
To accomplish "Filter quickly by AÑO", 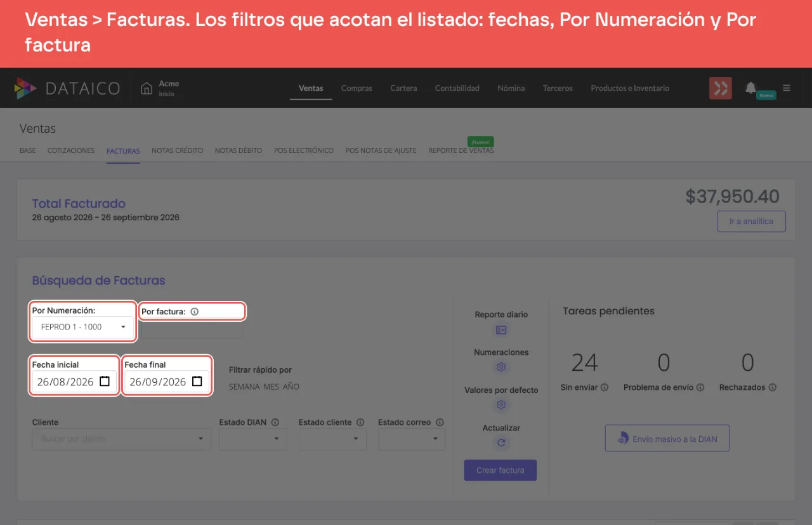I will pyautogui.click(x=291, y=387).
